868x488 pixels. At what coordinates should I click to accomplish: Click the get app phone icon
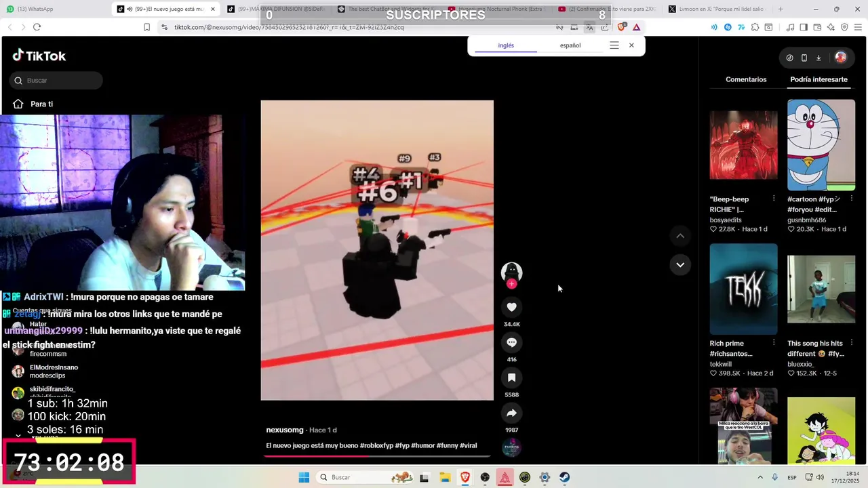click(804, 58)
